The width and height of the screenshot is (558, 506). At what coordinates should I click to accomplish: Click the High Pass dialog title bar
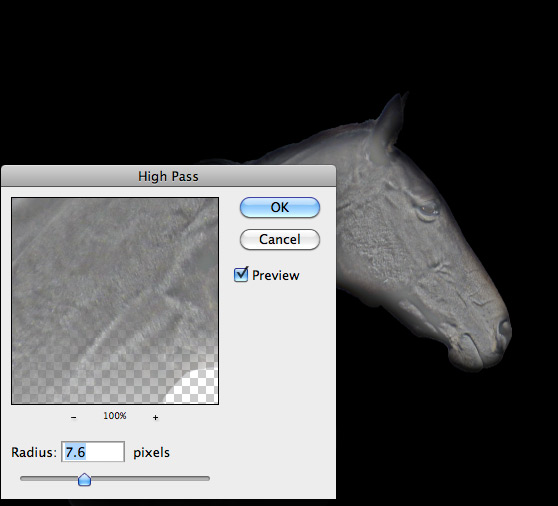(168, 176)
